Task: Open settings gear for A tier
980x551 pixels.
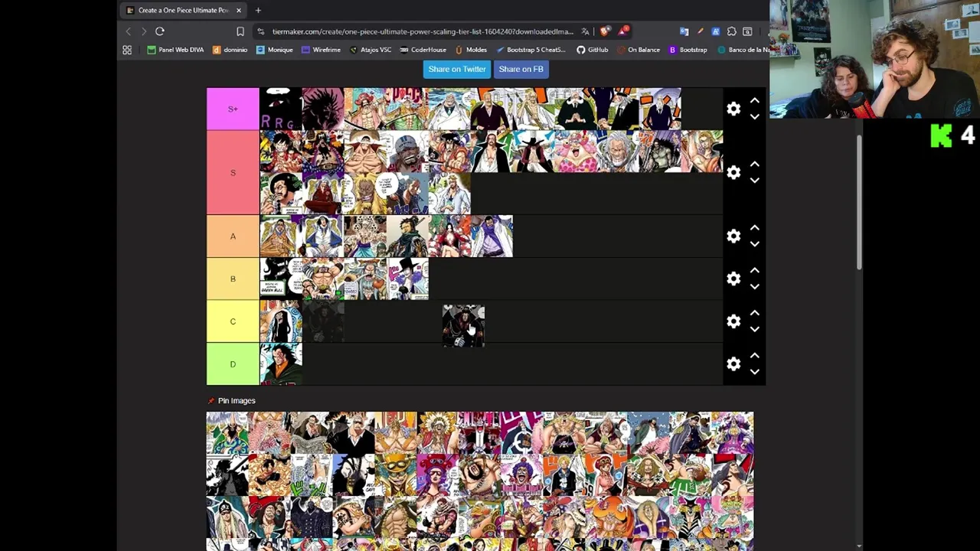Action: coord(733,236)
